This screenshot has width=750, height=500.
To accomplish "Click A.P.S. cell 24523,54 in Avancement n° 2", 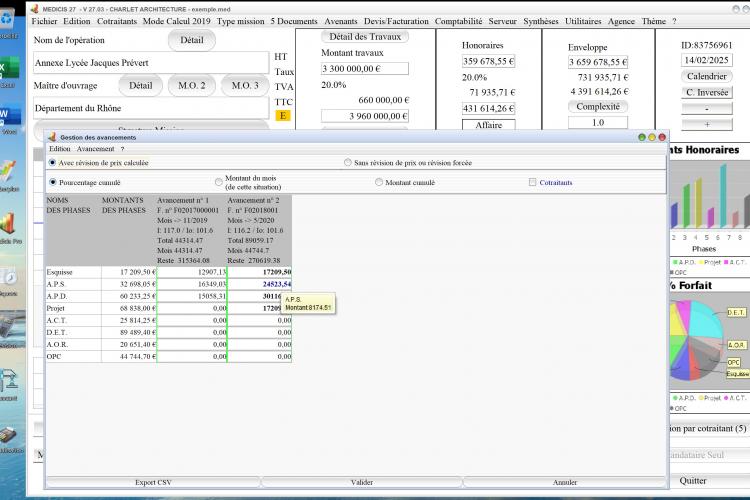I will pyautogui.click(x=260, y=284).
